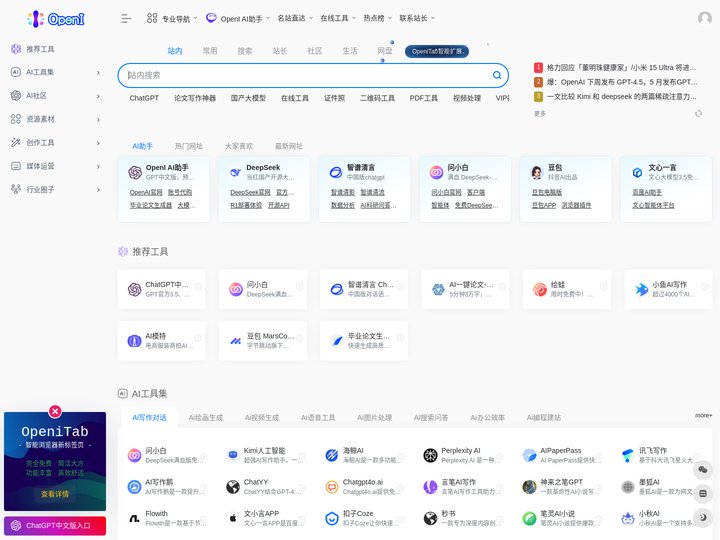Select the AI视频生成 tab
The height and width of the screenshot is (540, 720).
(262, 417)
